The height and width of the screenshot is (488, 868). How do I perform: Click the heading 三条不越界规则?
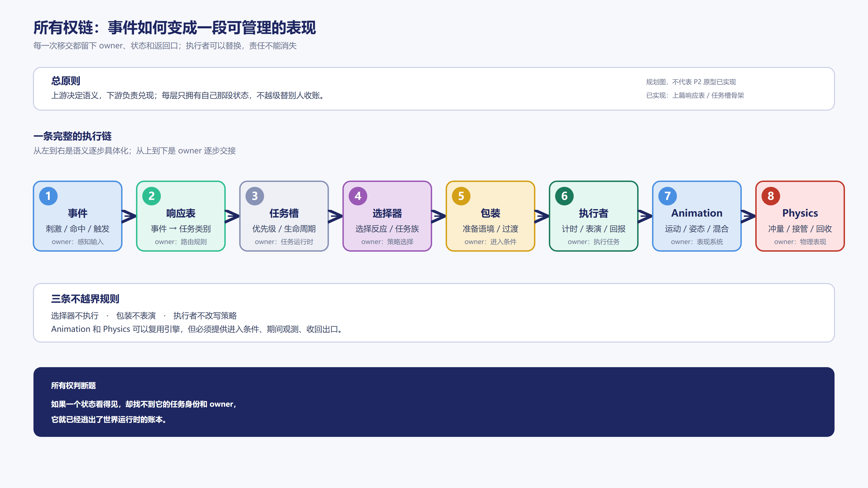[x=85, y=299]
